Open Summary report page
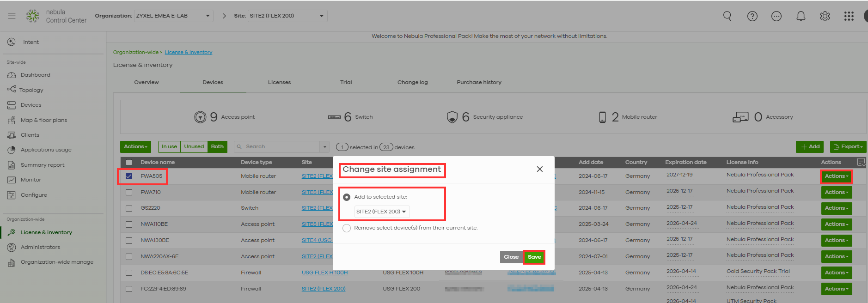This screenshot has height=303, width=868. 43,165
